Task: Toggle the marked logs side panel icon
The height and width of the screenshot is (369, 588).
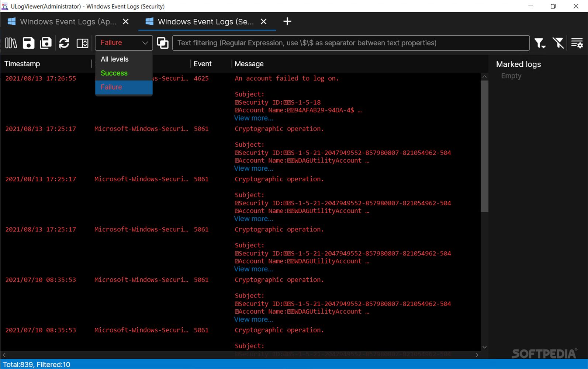Action: click(x=82, y=43)
